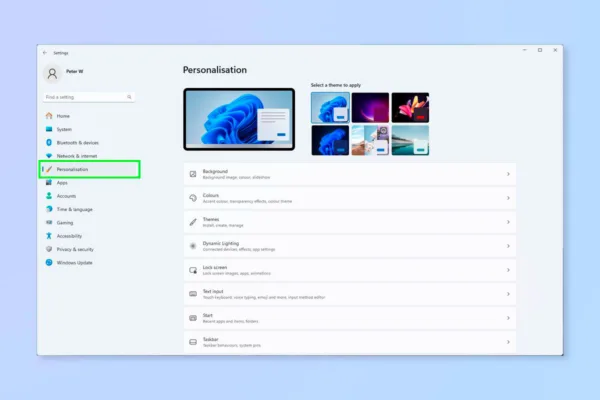Screen dimensions: 600x400
Task: Apply the light blue bloom theme
Action: click(x=330, y=108)
